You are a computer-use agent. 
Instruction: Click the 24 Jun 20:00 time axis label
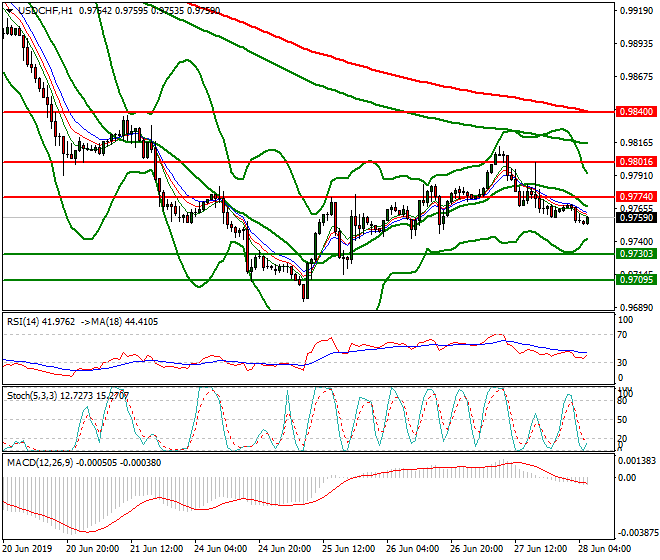(x=284, y=549)
